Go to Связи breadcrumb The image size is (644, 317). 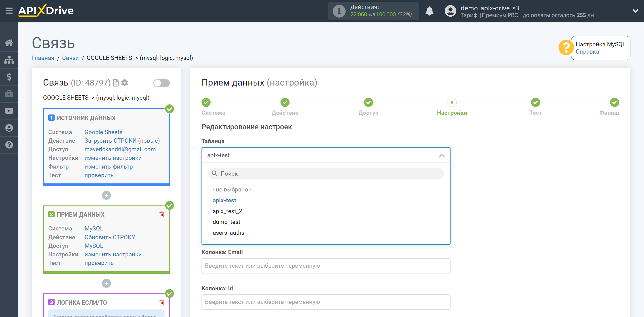[x=70, y=58]
